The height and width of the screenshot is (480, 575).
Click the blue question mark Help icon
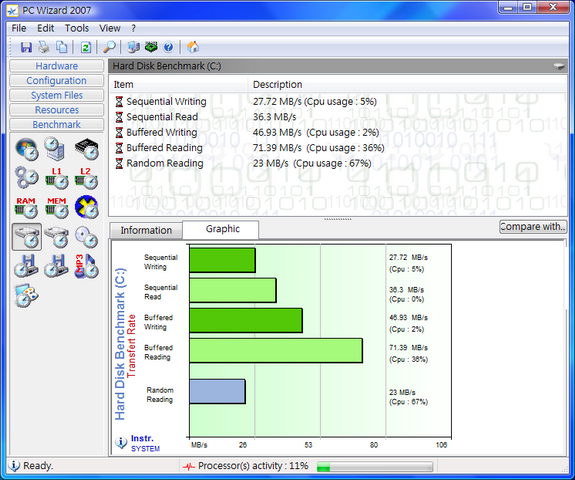click(x=169, y=47)
